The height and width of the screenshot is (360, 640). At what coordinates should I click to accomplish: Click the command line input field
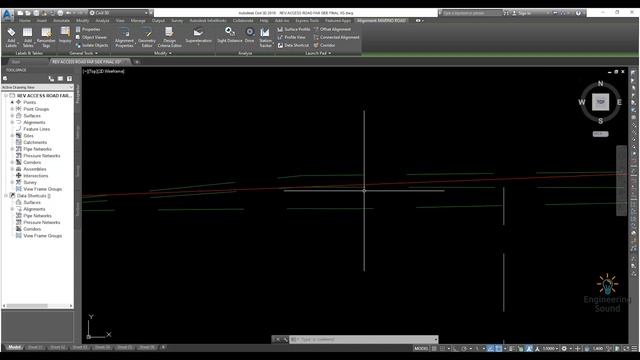[x=363, y=339]
